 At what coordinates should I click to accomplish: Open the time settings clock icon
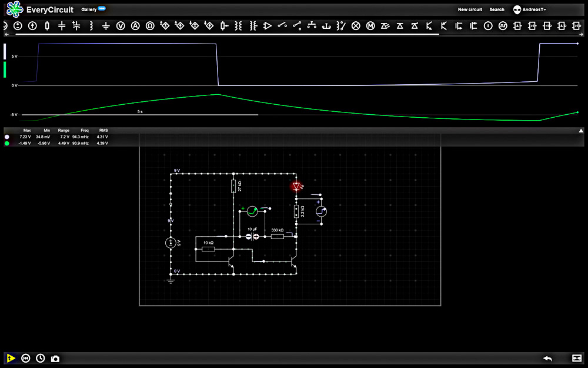click(41, 358)
